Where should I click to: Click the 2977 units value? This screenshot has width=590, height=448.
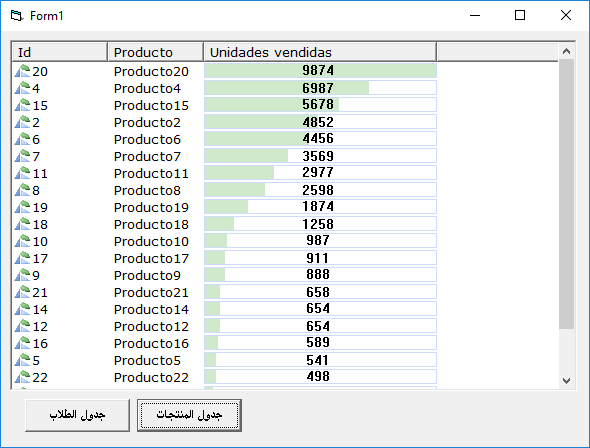pyautogui.click(x=318, y=172)
